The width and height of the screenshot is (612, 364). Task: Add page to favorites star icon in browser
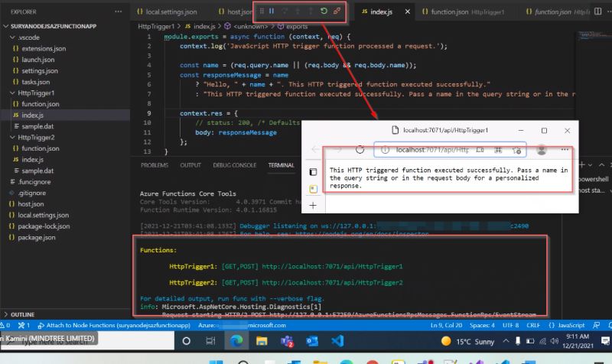coord(517,150)
